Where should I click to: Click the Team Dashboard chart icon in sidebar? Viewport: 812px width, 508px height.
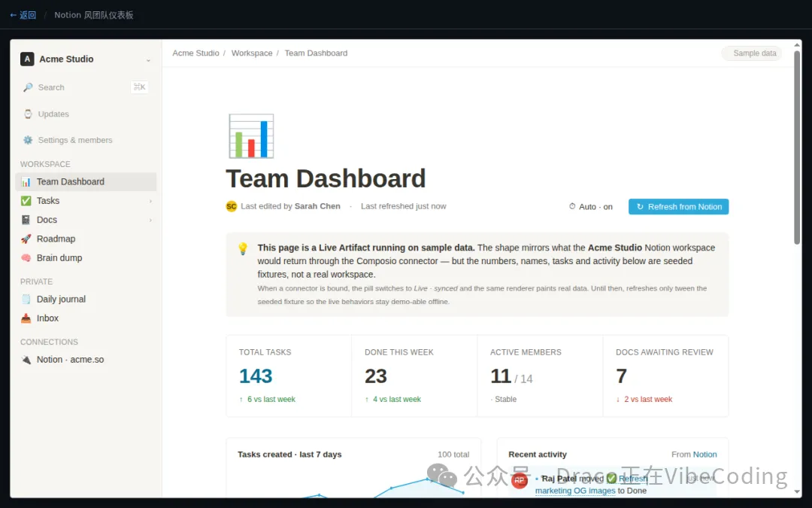pyautogui.click(x=26, y=181)
